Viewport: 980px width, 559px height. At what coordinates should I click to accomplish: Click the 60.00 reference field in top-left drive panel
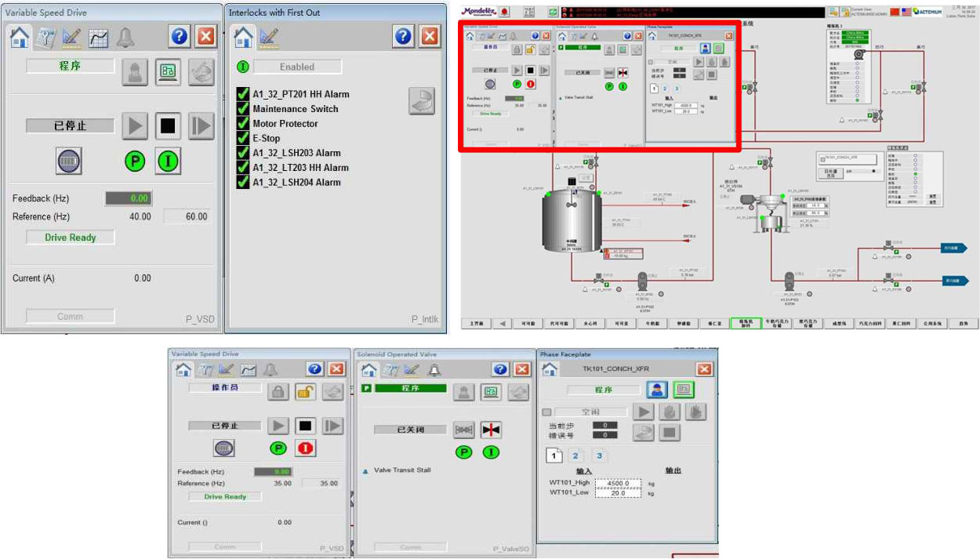tap(187, 216)
